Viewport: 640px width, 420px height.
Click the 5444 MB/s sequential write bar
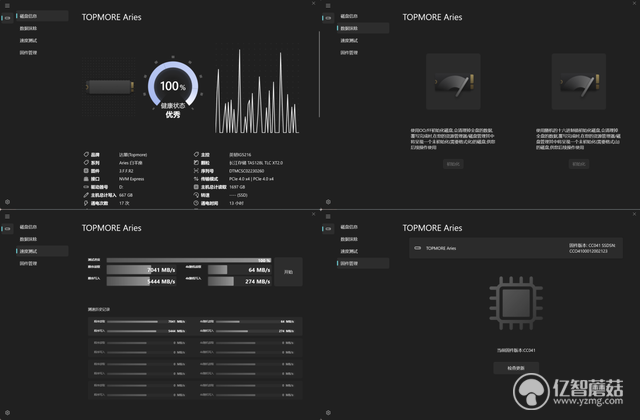[x=142, y=281]
